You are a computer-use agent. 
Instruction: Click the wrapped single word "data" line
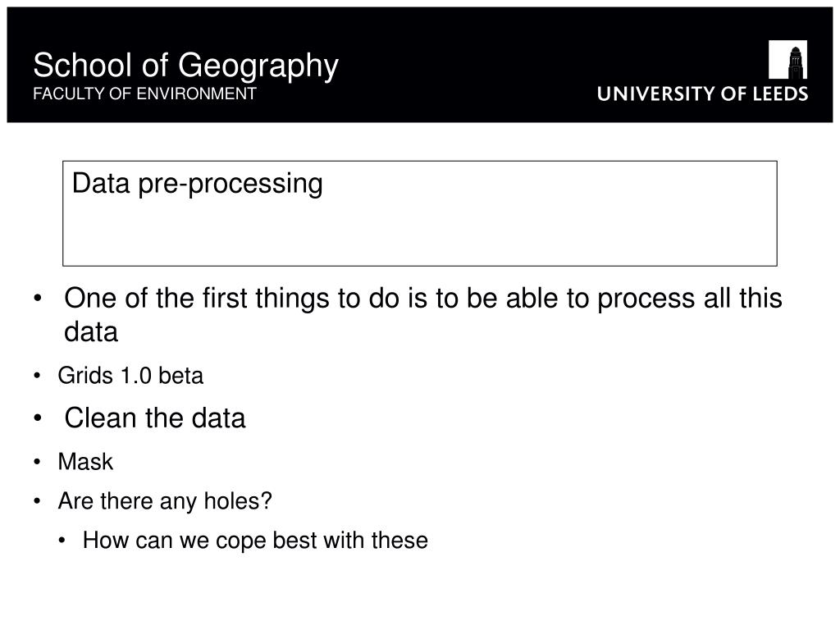(92, 332)
